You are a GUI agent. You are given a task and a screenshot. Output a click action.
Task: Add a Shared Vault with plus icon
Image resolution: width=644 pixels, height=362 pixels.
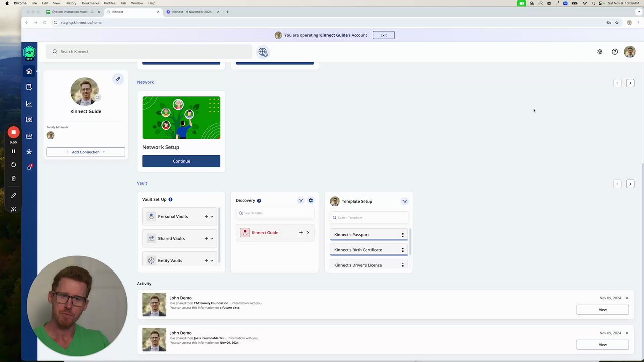[x=206, y=239]
